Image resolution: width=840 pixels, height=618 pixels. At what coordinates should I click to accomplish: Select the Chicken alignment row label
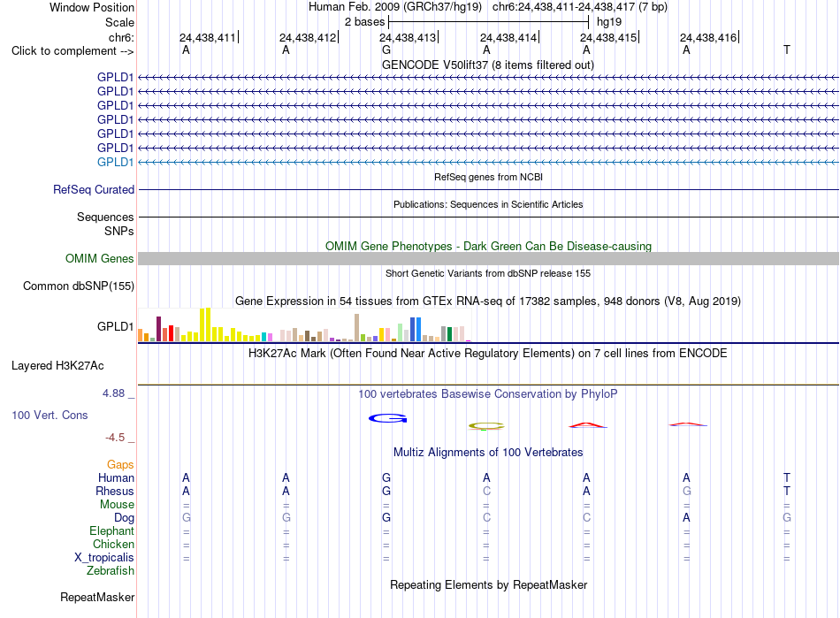pyautogui.click(x=113, y=544)
